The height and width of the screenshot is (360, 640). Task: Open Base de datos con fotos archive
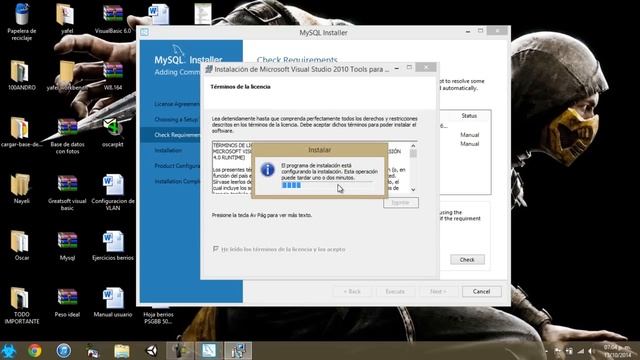[x=67, y=136]
